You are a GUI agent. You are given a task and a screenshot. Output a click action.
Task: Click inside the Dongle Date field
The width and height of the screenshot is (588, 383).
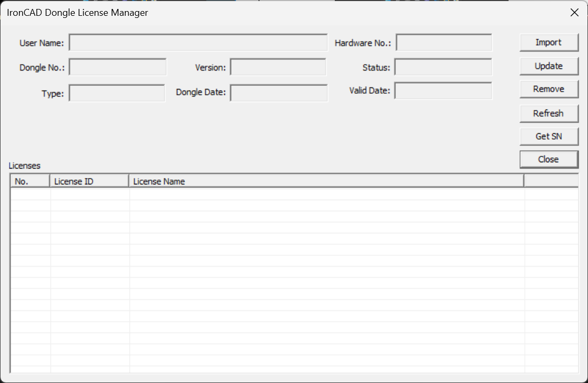click(x=278, y=93)
